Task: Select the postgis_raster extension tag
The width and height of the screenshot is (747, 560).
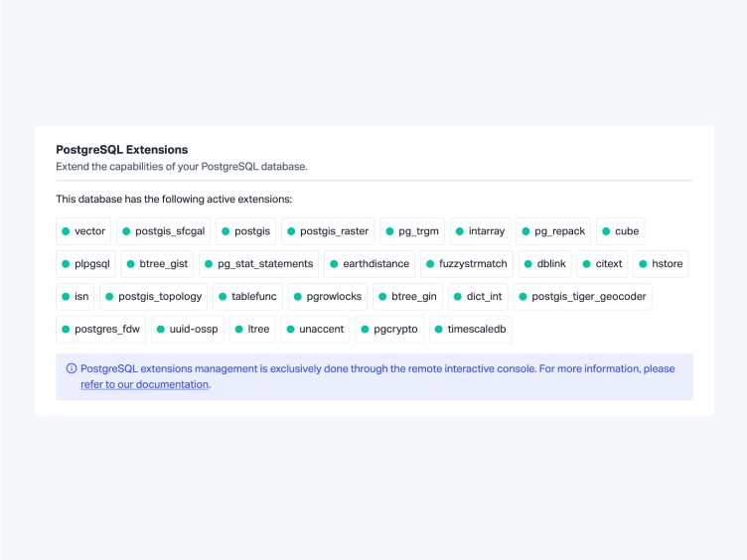Action: pos(328,231)
